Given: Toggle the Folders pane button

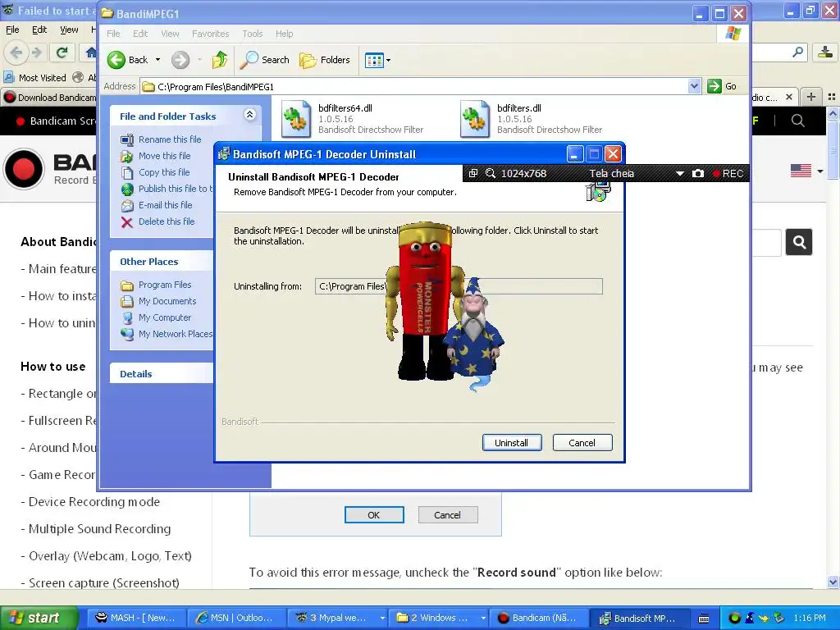Looking at the screenshot, I should [325, 60].
